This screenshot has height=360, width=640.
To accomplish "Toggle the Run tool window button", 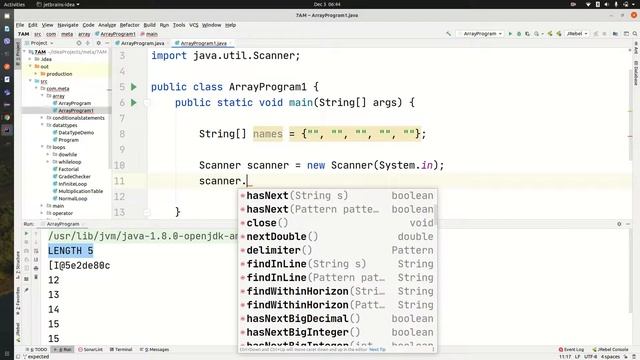I will 63,350.
